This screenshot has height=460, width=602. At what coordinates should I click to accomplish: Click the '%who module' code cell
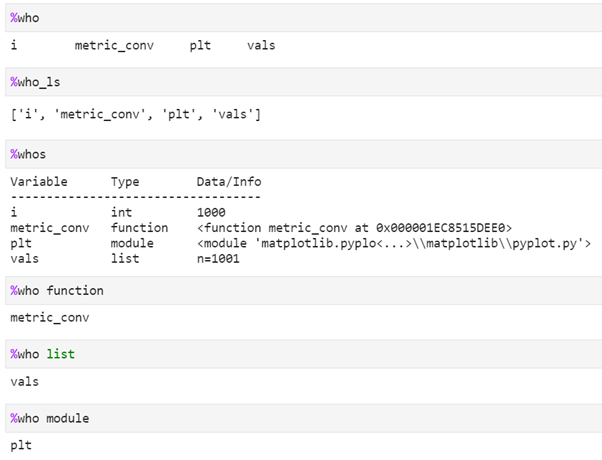pos(303,418)
